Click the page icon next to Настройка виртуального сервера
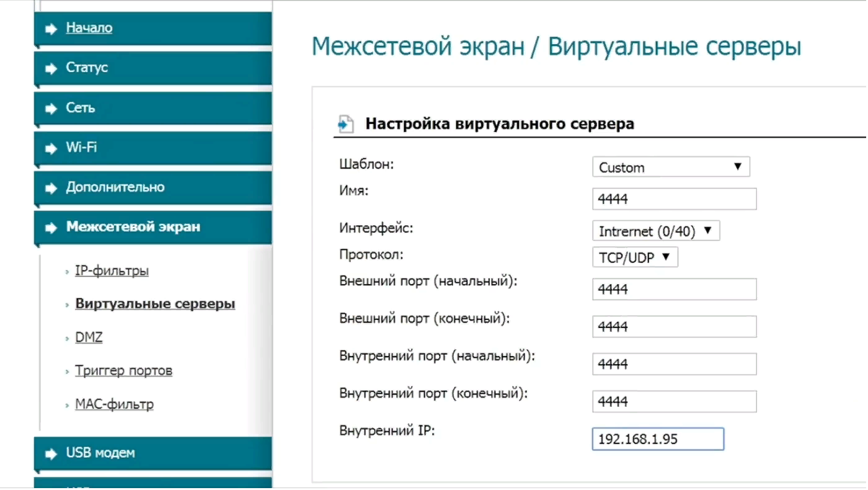Screen dimensions: 868x490 click(x=346, y=123)
